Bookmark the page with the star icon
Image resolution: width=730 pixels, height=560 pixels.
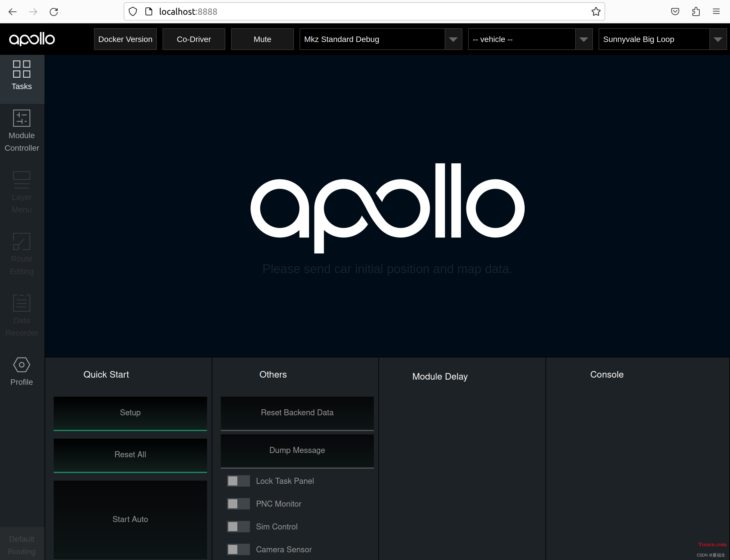pyautogui.click(x=595, y=12)
